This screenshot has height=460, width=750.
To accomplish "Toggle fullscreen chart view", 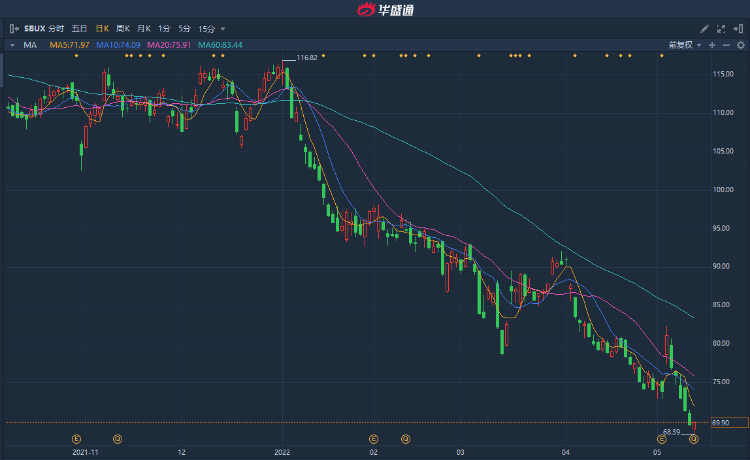I will click(x=721, y=29).
